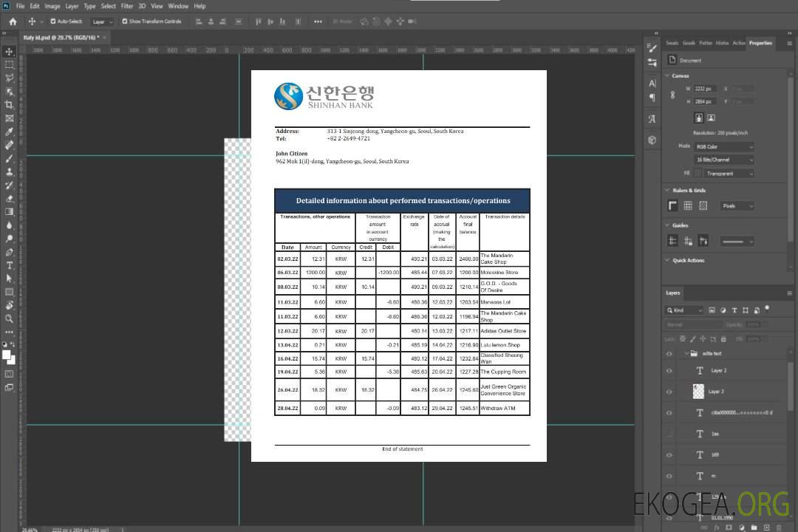Filter layers by pixel layers icon
Viewport: 798px width, 532px height.
pos(712,310)
